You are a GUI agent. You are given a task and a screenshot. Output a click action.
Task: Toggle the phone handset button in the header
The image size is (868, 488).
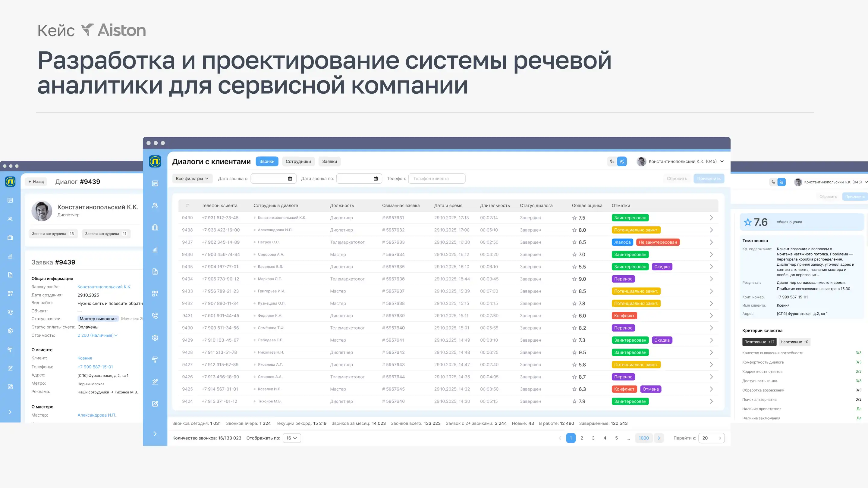612,161
